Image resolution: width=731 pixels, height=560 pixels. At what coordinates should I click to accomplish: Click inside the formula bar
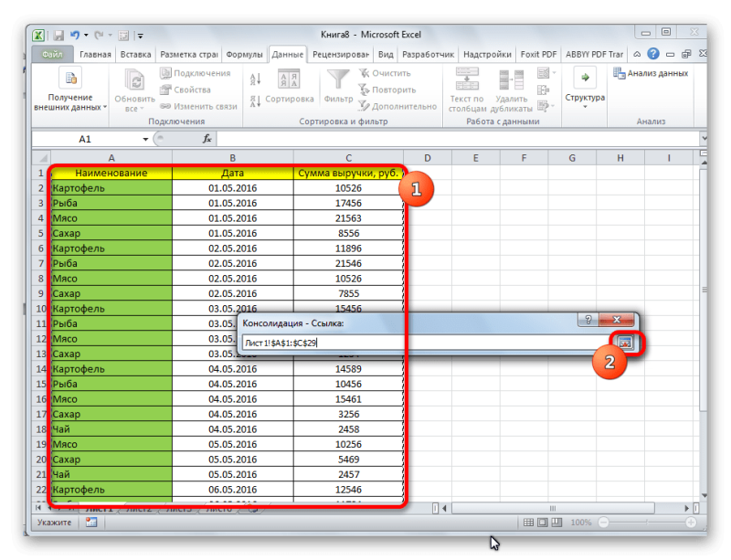click(x=459, y=139)
